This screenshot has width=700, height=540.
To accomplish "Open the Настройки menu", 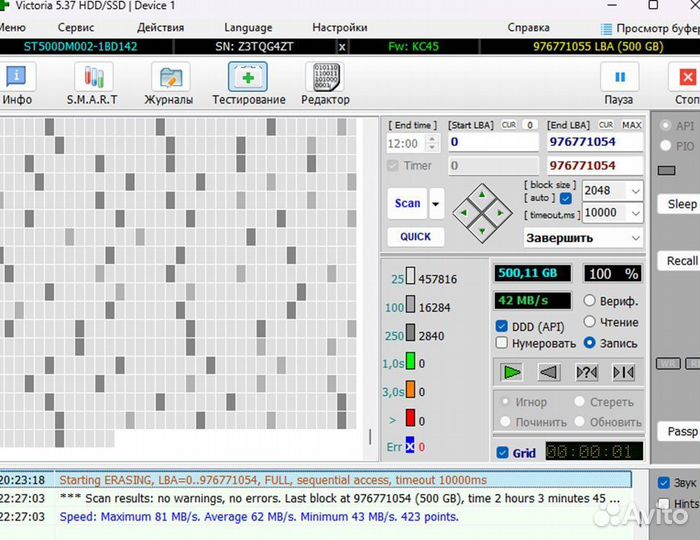I will 339,28.
